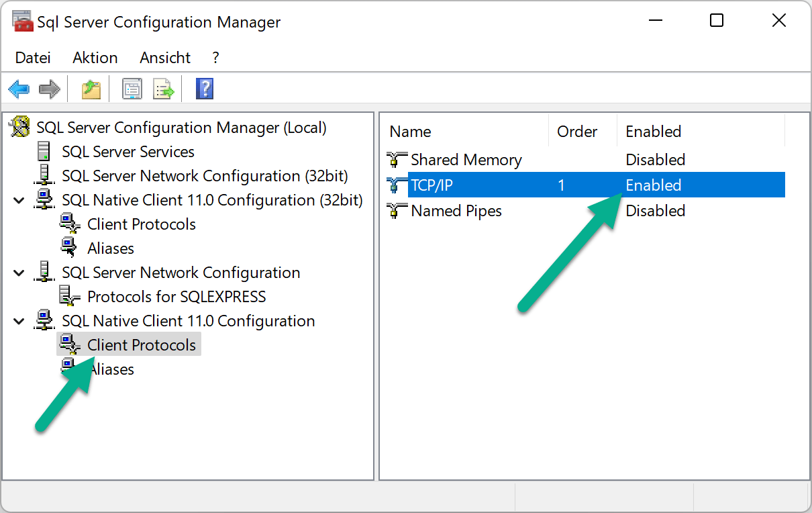Select SQL Server Services in the tree

[128, 152]
